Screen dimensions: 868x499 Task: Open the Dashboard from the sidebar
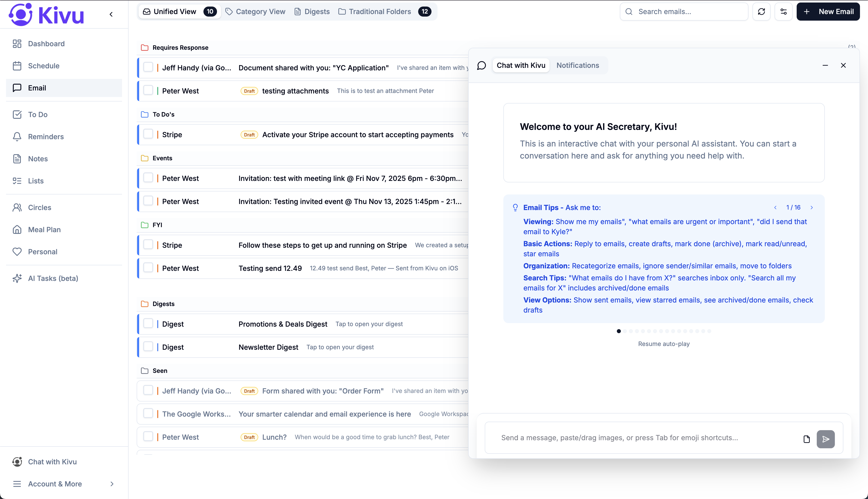click(46, 43)
